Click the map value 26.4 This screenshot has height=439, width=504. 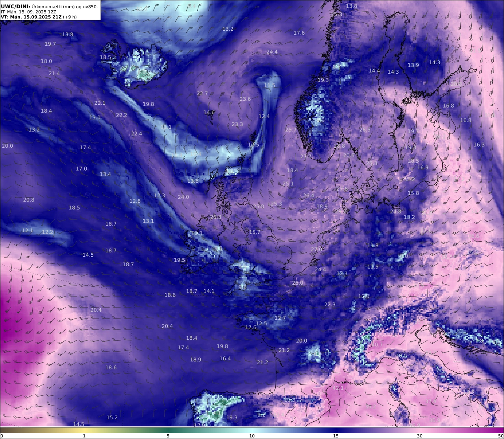tap(309, 196)
